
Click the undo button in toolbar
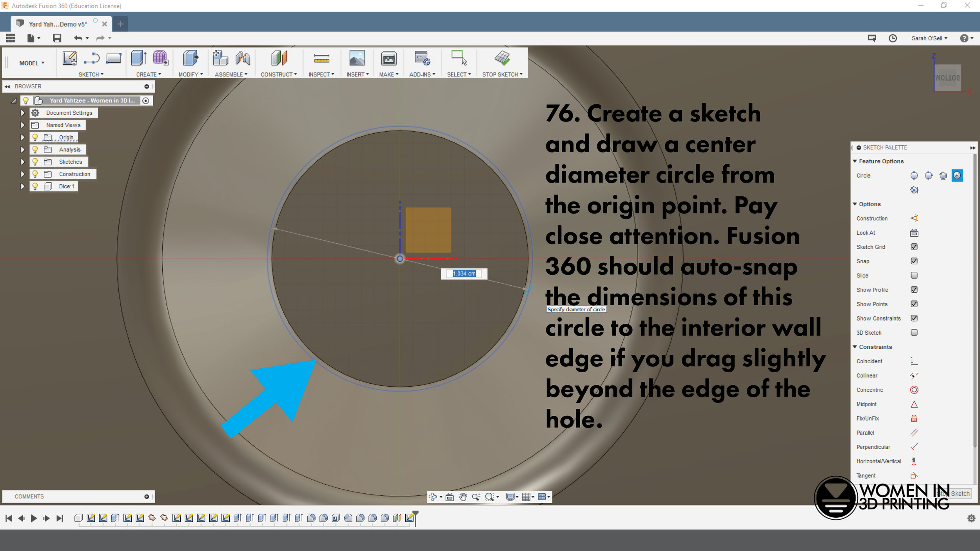pyautogui.click(x=80, y=38)
